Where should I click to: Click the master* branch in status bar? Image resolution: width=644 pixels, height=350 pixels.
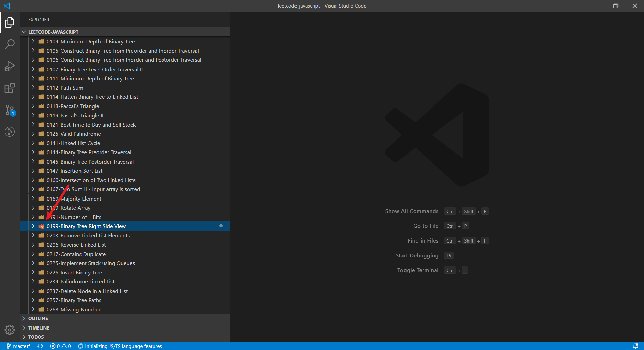(x=18, y=346)
